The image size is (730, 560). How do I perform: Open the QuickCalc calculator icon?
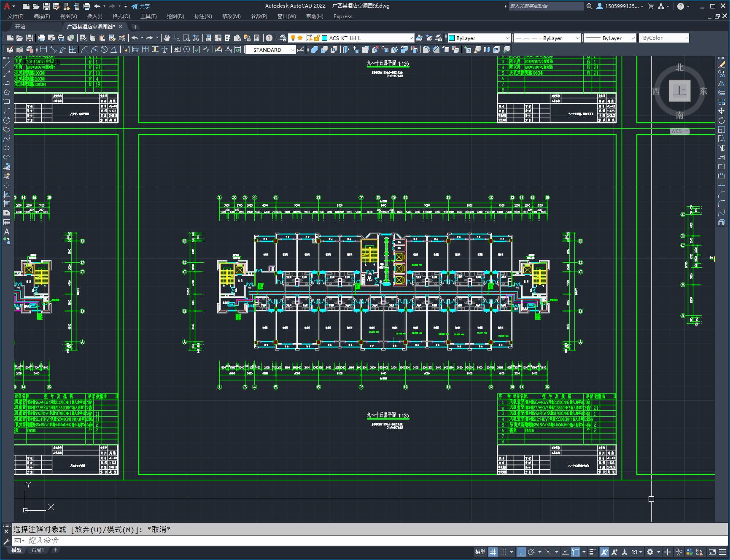(257, 38)
